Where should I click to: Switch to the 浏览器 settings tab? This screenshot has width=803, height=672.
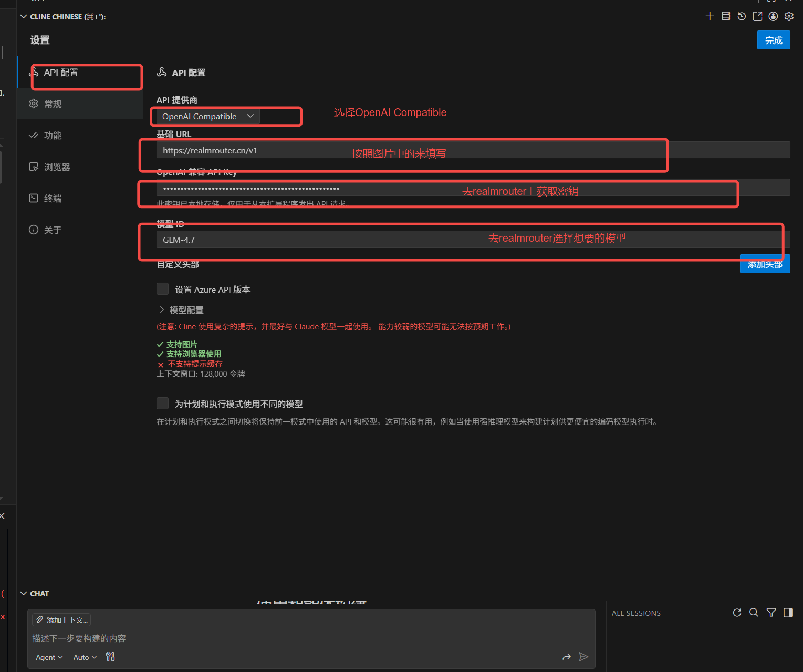pyautogui.click(x=57, y=167)
